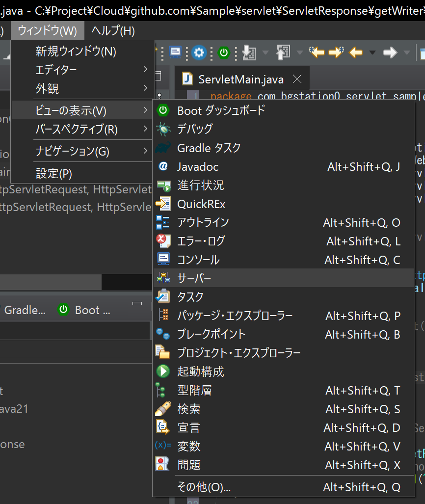Select サーバー from the view list
The width and height of the screenshot is (425, 504).
pyautogui.click(x=284, y=278)
